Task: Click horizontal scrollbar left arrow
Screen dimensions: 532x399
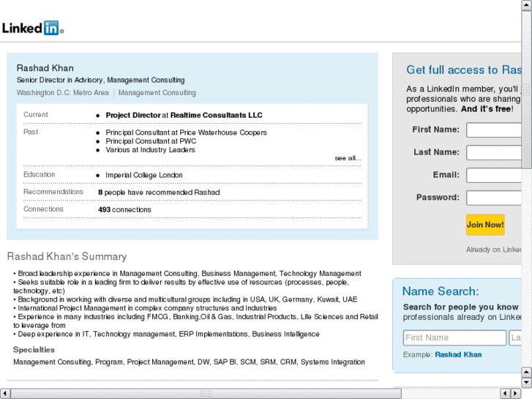Action: coord(5,394)
